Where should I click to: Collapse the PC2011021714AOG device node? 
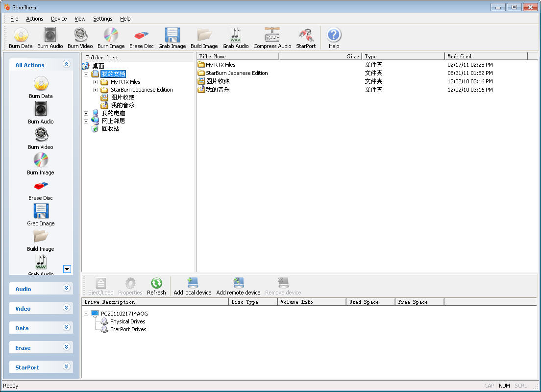tap(86, 314)
